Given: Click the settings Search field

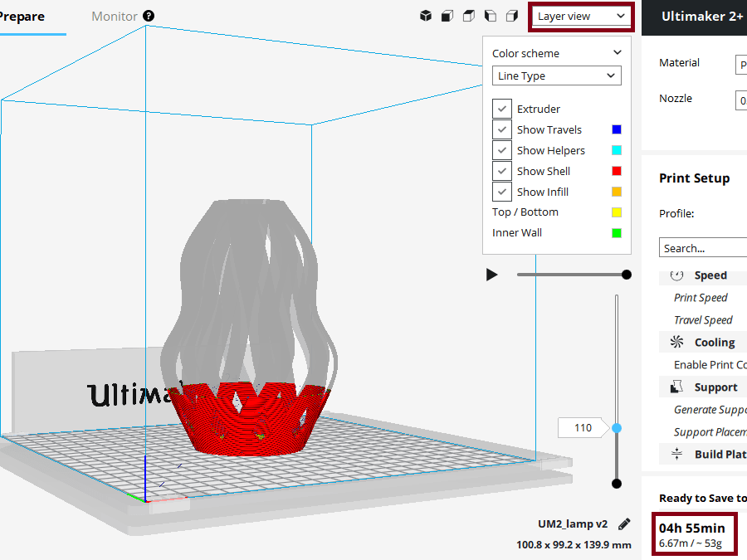Looking at the screenshot, I should 703,247.
